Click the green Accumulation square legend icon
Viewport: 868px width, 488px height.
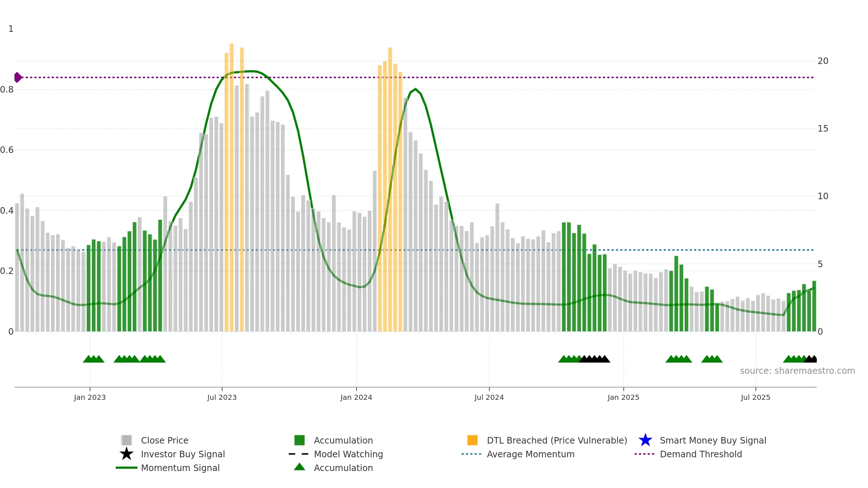tap(299, 440)
